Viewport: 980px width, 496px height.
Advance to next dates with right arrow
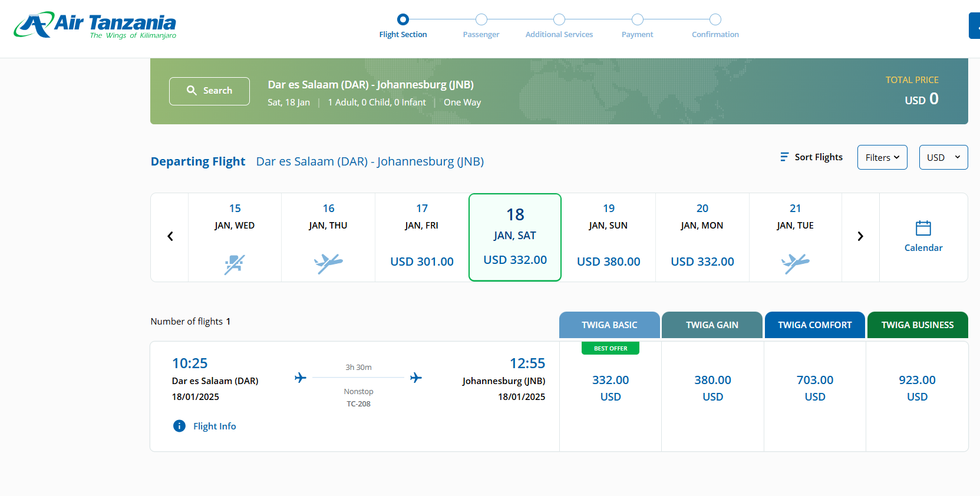pos(860,237)
